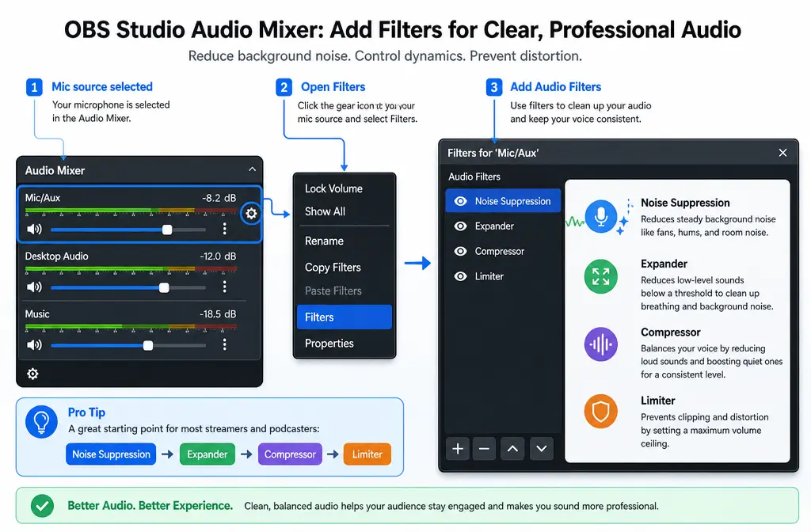Click the Music source name label
The height and width of the screenshot is (532, 811).
37,313
